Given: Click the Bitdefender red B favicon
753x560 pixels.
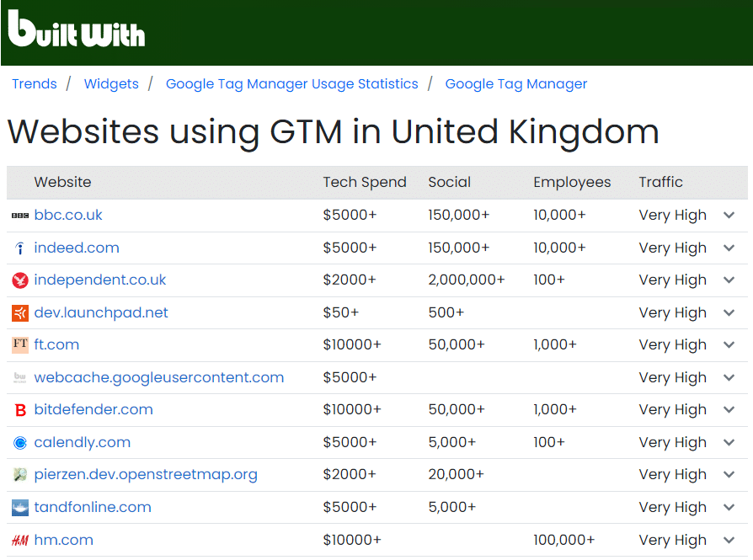Looking at the screenshot, I should (x=20, y=410).
